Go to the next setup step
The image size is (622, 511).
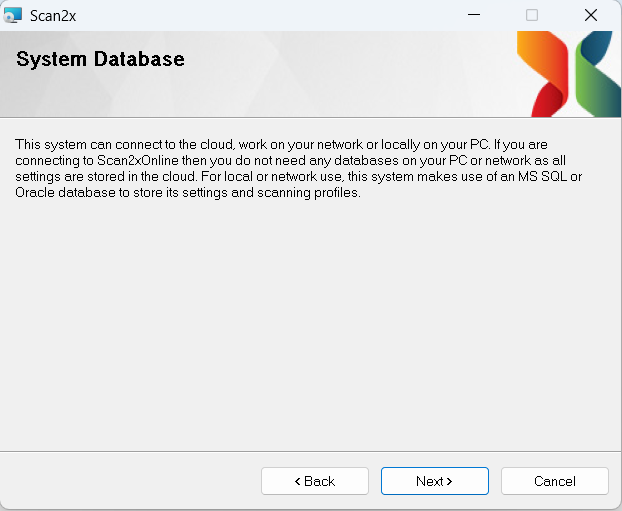point(434,481)
